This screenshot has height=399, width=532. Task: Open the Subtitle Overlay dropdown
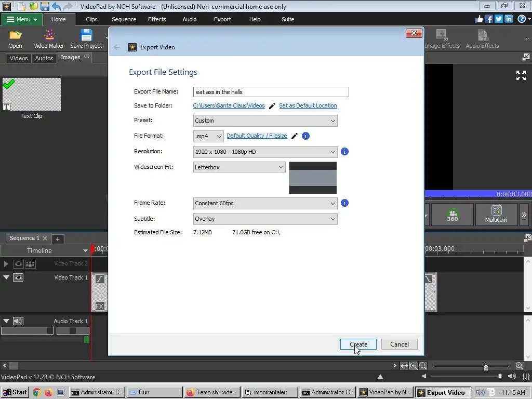pyautogui.click(x=265, y=219)
